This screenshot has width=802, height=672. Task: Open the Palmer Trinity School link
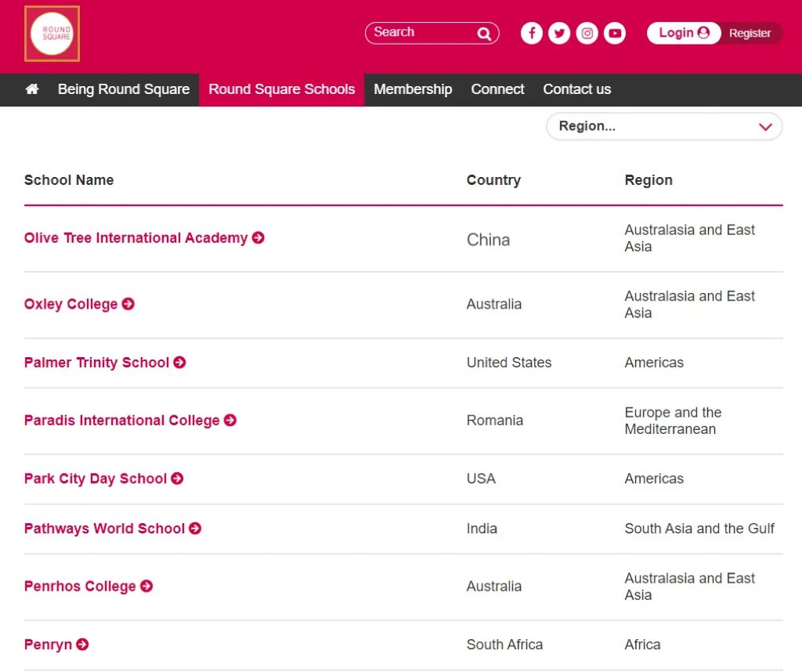tap(96, 362)
